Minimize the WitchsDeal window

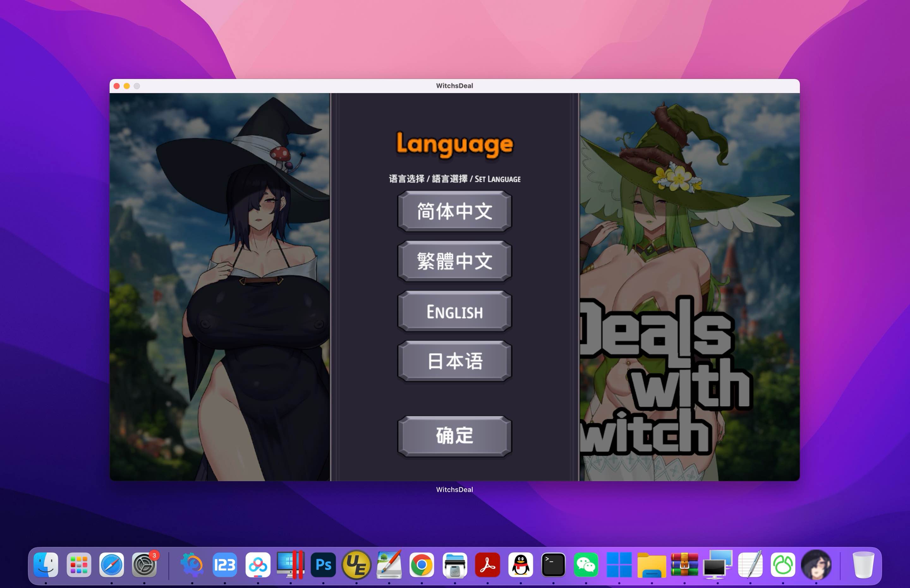(127, 86)
